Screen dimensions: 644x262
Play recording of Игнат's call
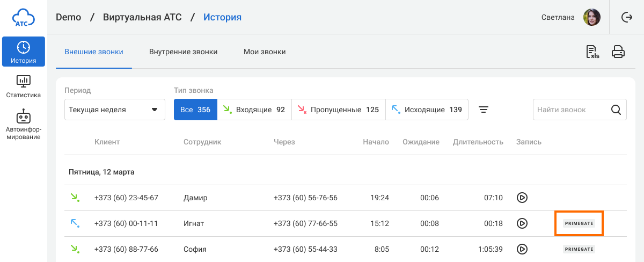(x=522, y=223)
